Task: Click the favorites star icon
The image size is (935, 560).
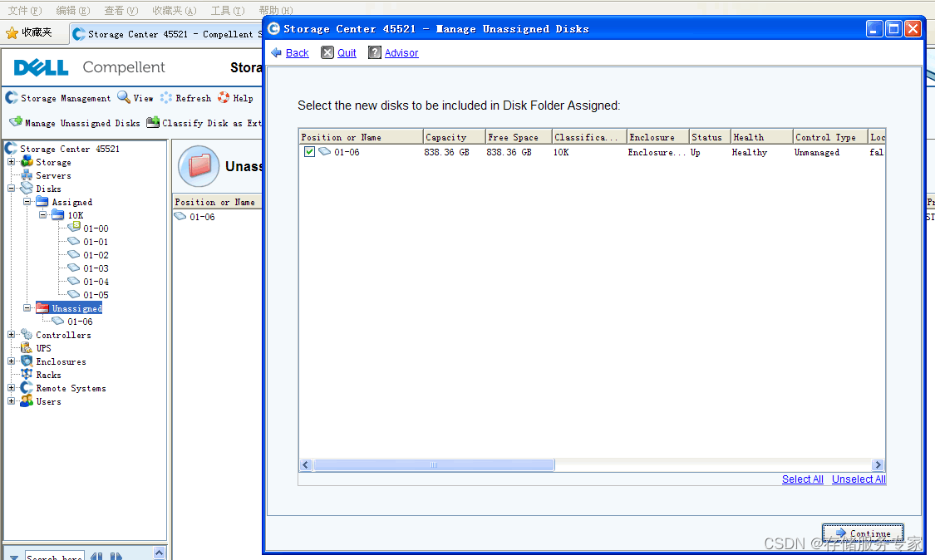Action: click(x=12, y=32)
